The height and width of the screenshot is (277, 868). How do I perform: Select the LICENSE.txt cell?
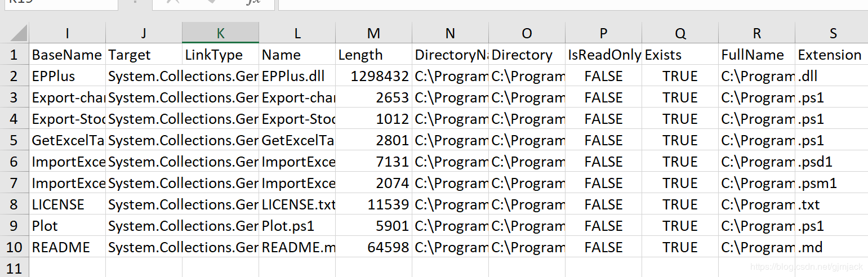pyautogui.click(x=297, y=204)
